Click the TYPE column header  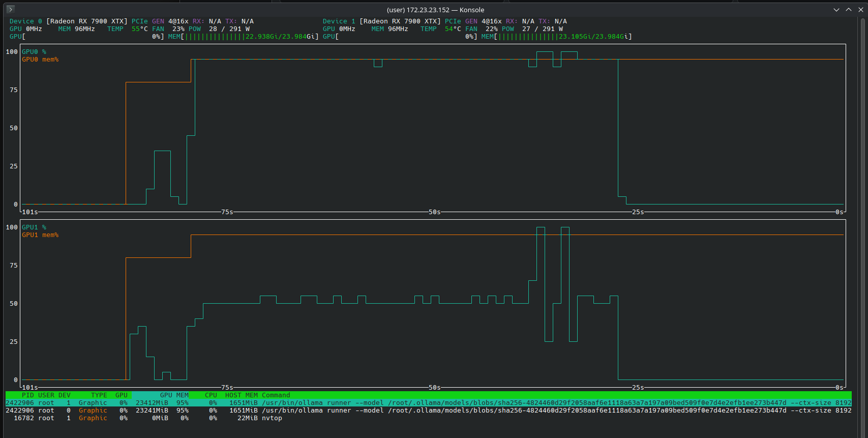pos(99,395)
